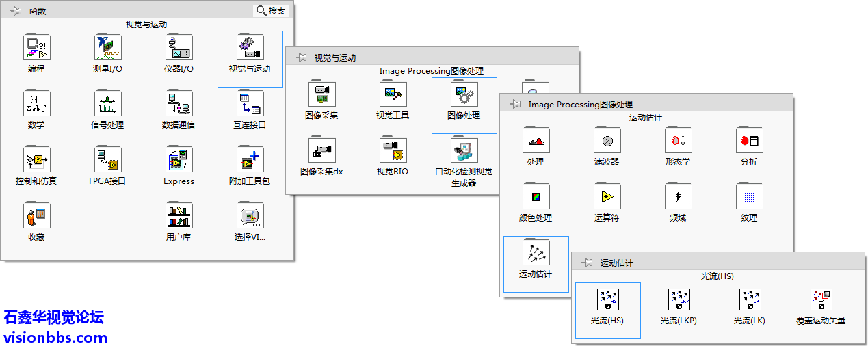Open the 用户库 user library palette

[x=179, y=217]
